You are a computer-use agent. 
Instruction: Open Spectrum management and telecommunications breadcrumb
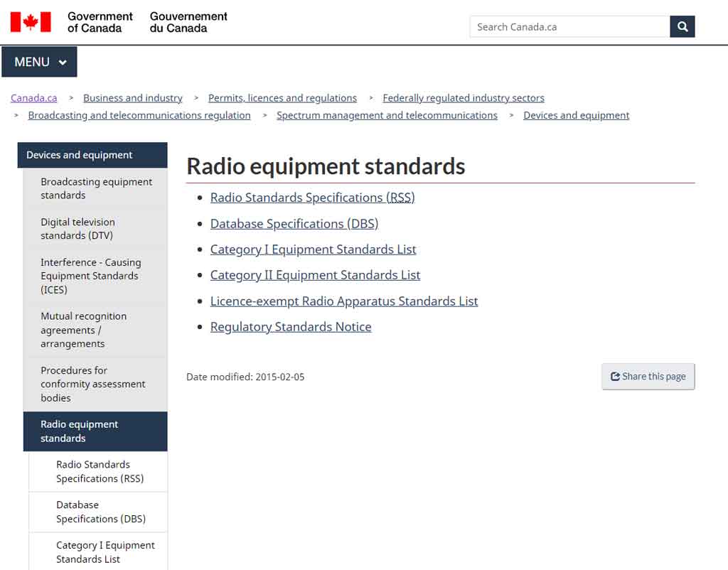pyautogui.click(x=387, y=115)
